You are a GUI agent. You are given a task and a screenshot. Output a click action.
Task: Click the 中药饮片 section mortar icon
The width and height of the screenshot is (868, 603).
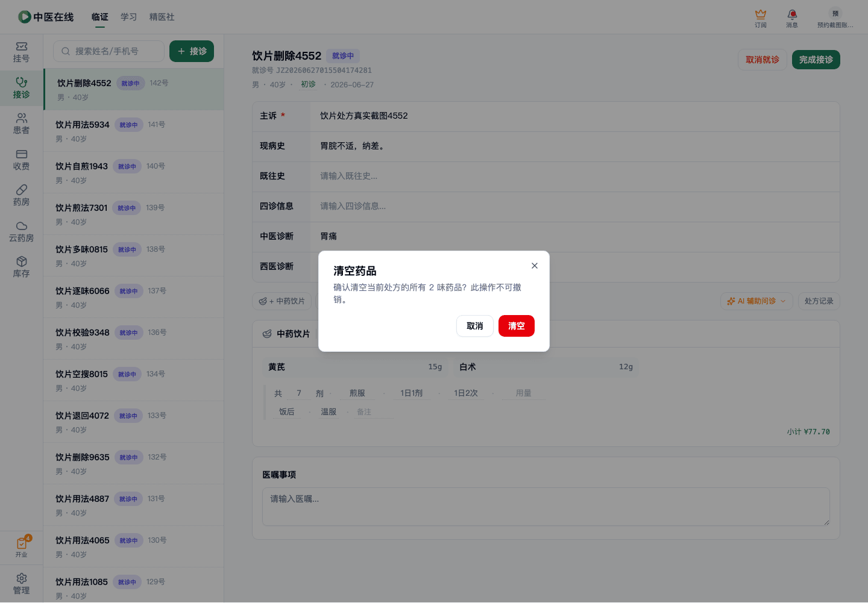click(267, 334)
